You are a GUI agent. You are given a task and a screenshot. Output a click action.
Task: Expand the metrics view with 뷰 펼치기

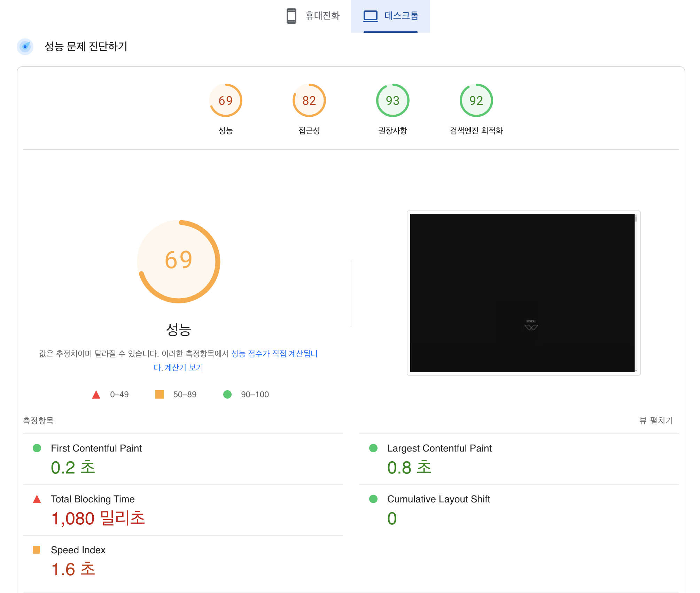656,421
